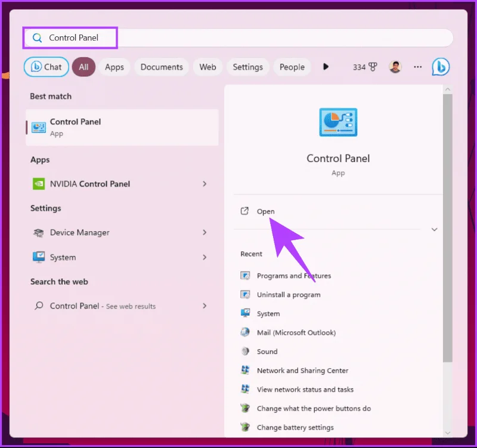Select the All filter tab
The width and height of the screenshot is (477, 448).
[x=83, y=67]
